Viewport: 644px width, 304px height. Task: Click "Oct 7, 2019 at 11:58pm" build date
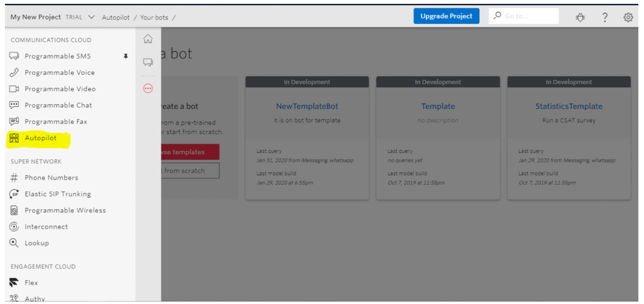pyautogui.click(x=416, y=183)
